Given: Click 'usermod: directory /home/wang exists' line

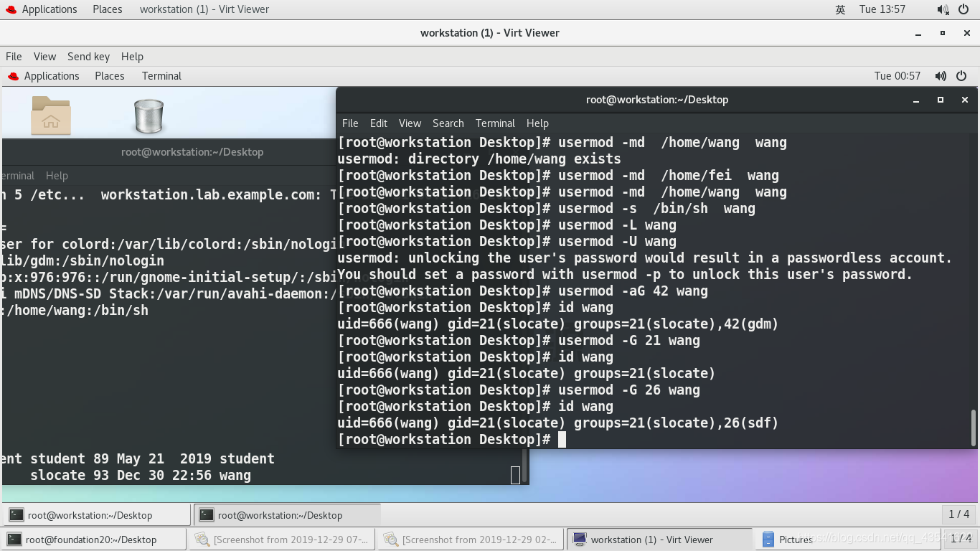Looking at the screenshot, I should (x=479, y=159).
